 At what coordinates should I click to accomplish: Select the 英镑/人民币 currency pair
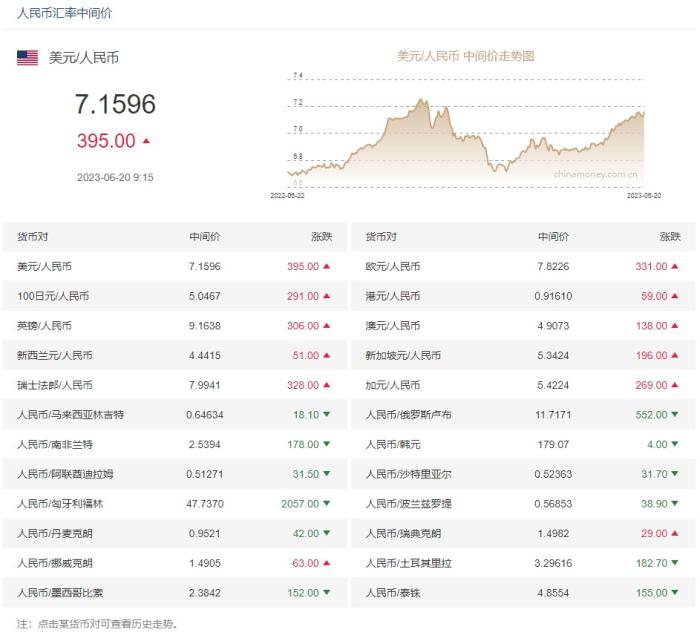(x=45, y=326)
